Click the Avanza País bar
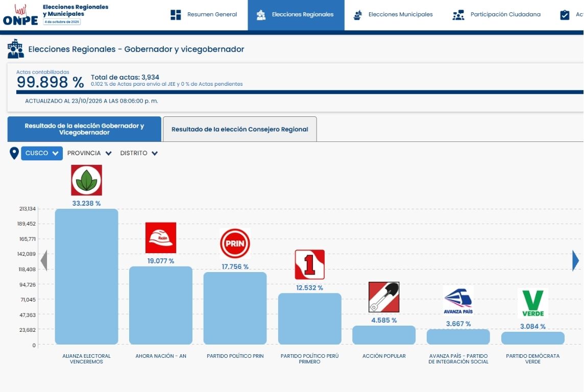The image size is (584, 392). (x=458, y=337)
